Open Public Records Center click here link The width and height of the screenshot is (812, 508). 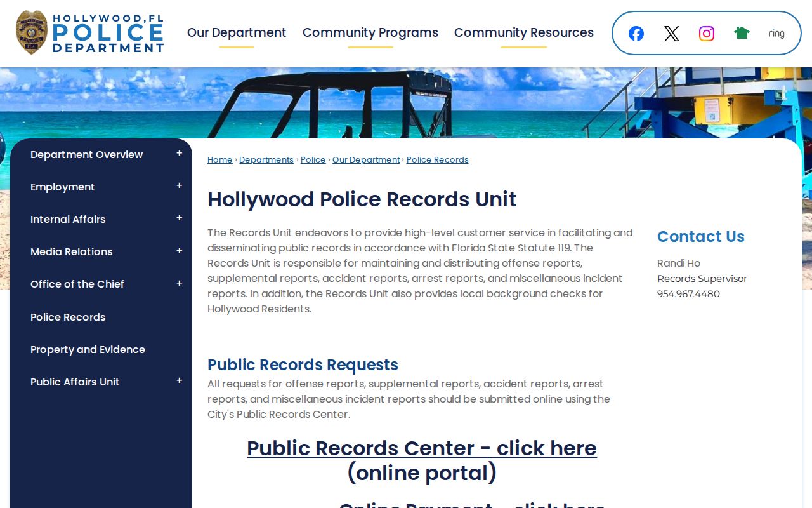(422, 448)
